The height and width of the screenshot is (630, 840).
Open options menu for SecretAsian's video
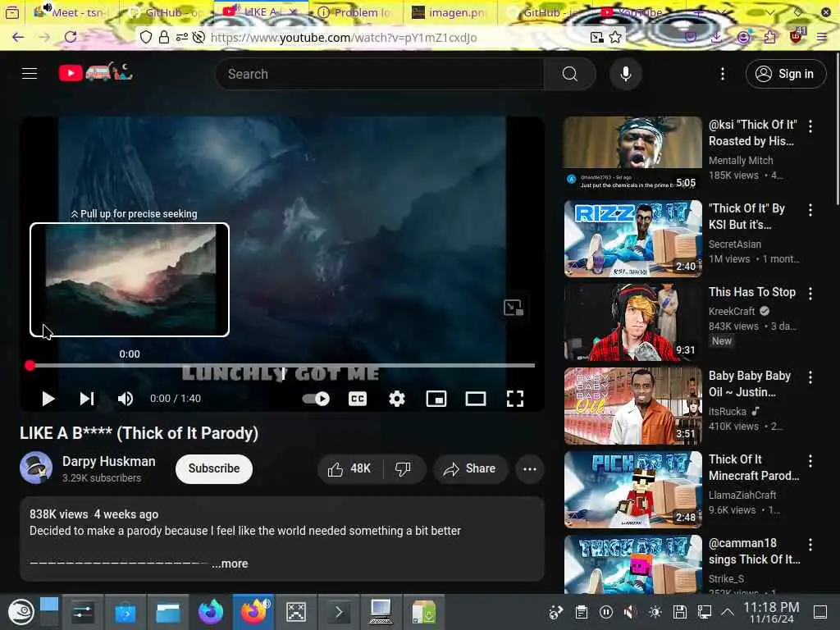pyautogui.click(x=810, y=210)
